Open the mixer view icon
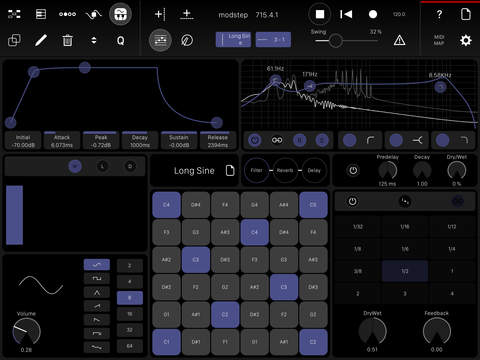 point(41,14)
